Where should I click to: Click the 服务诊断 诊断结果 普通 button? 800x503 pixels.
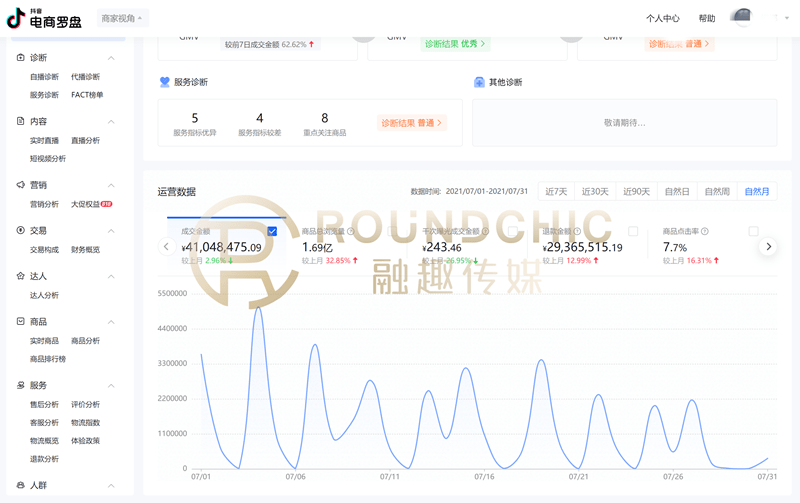pos(411,123)
